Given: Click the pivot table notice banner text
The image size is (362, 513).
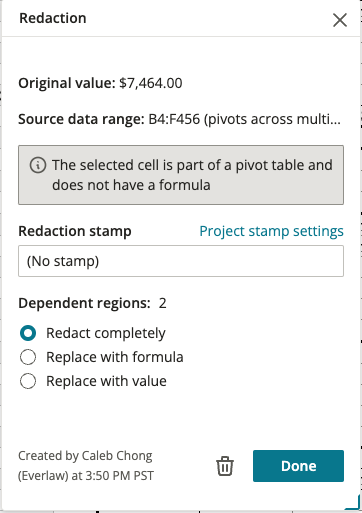Looking at the screenshot, I should click(192, 175).
